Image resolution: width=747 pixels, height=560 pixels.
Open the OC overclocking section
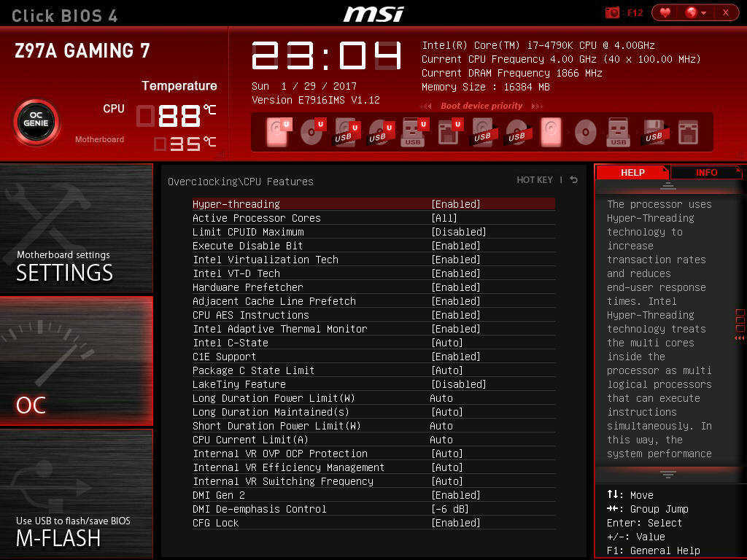[x=76, y=360]
